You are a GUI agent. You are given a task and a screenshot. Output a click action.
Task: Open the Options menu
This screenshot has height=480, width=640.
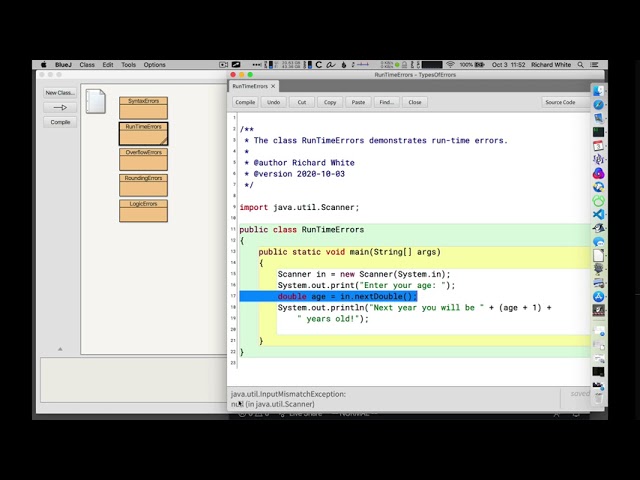pyautogui.click(x=154, y=64)
